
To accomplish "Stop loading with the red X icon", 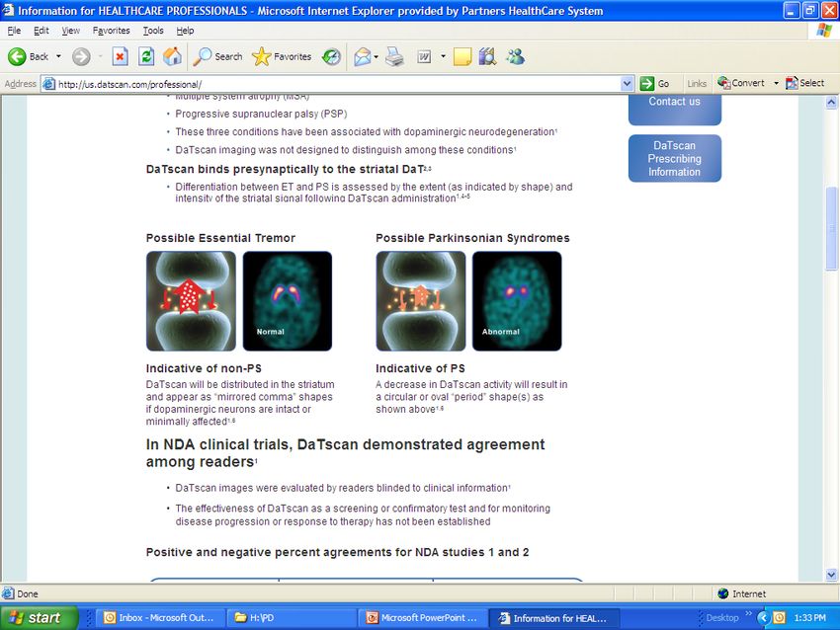I will click(x=120, y=56).
